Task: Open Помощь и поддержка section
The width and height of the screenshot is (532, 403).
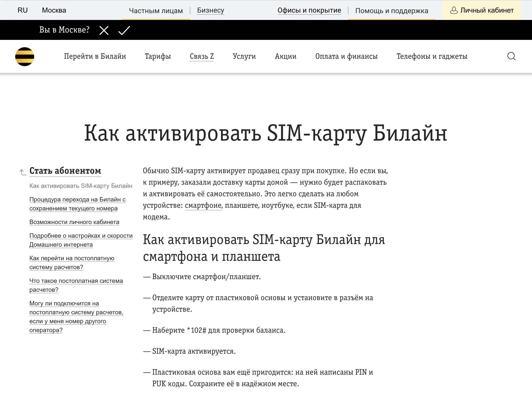Action: [392, 10]
